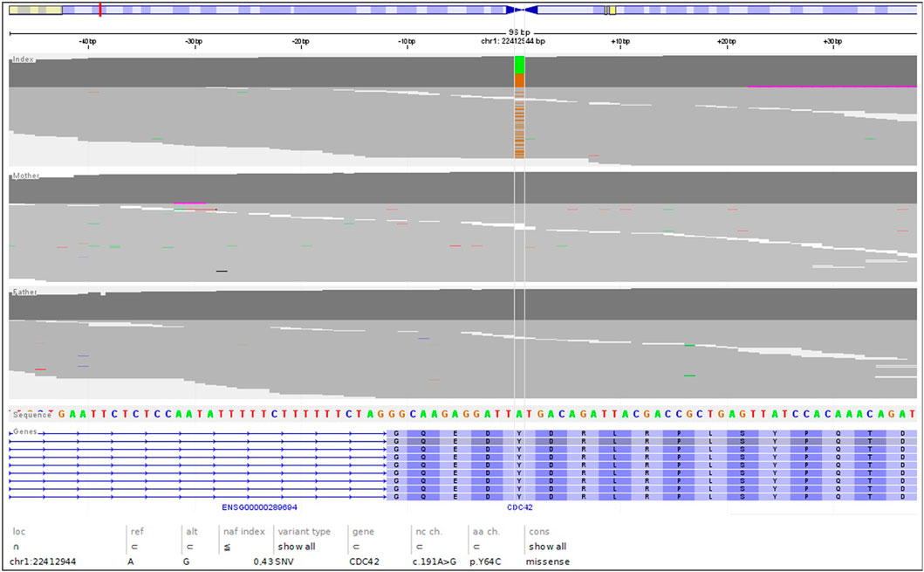Viewport: 924px width, 572px height.
Task: Click the SNV variant type cell
Action: click(284, 562)
